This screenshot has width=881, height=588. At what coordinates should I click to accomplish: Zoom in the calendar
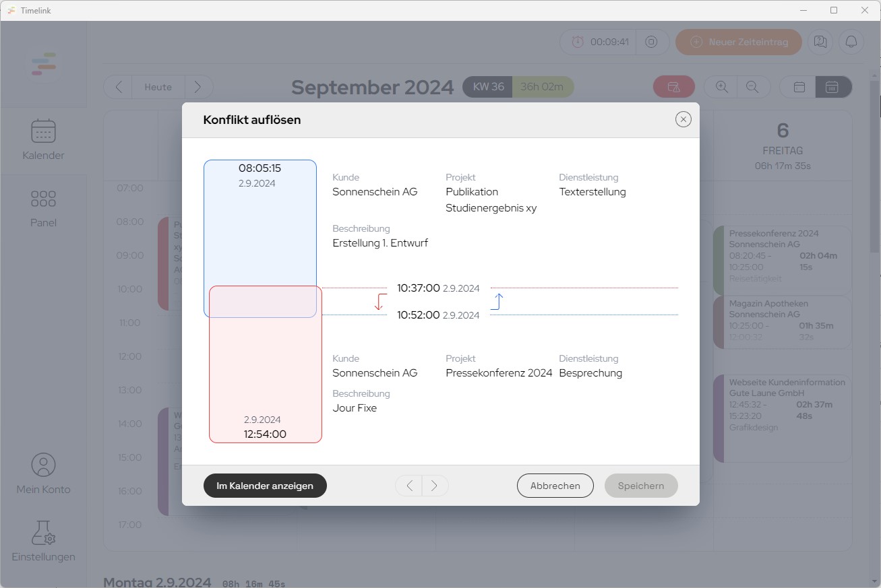click(x=721, y=87)
